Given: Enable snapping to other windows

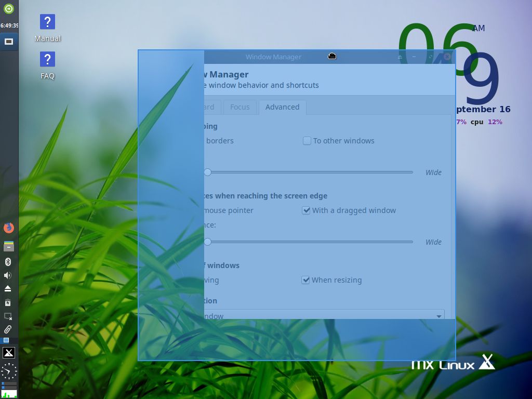Looking at the screenshot, I should pyautogui.click(x=307, y=141).
